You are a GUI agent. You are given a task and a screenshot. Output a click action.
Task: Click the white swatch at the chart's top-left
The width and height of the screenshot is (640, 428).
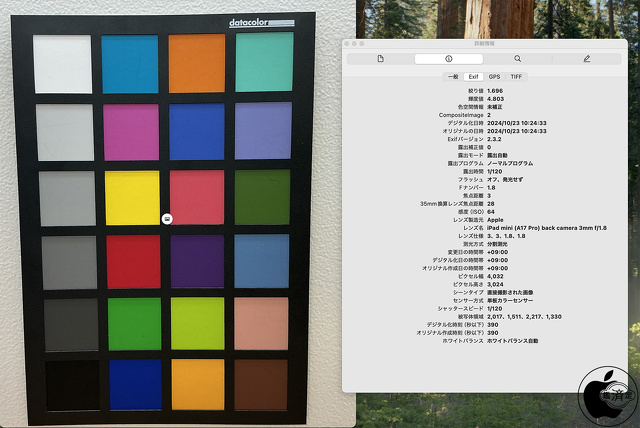pos(62,65)
